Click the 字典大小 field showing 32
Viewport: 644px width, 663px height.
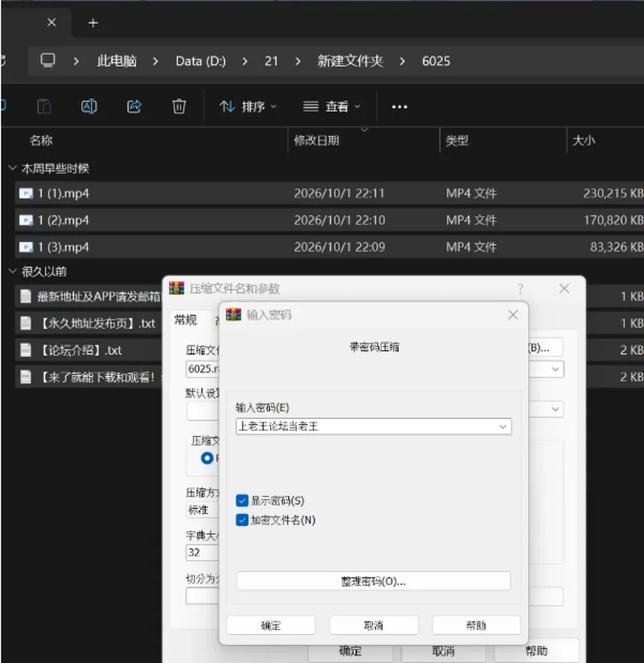pos(202,552)
